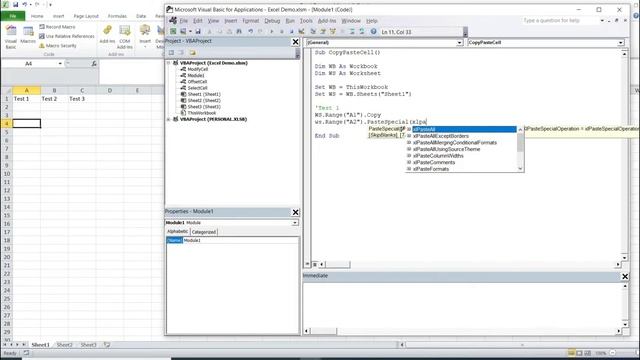
Task: Click the Add-Ins ribbon icon in Excel
Action: click(107, 34)
